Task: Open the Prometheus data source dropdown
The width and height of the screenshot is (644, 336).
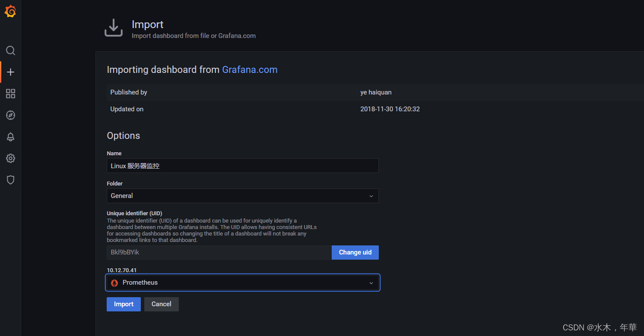Action: coord(243,283)
